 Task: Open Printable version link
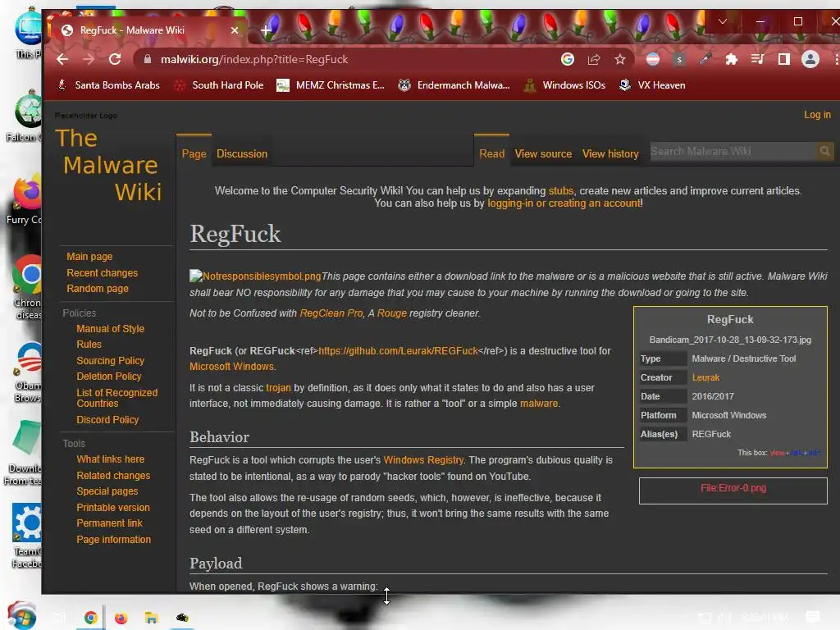pos(113,507)
